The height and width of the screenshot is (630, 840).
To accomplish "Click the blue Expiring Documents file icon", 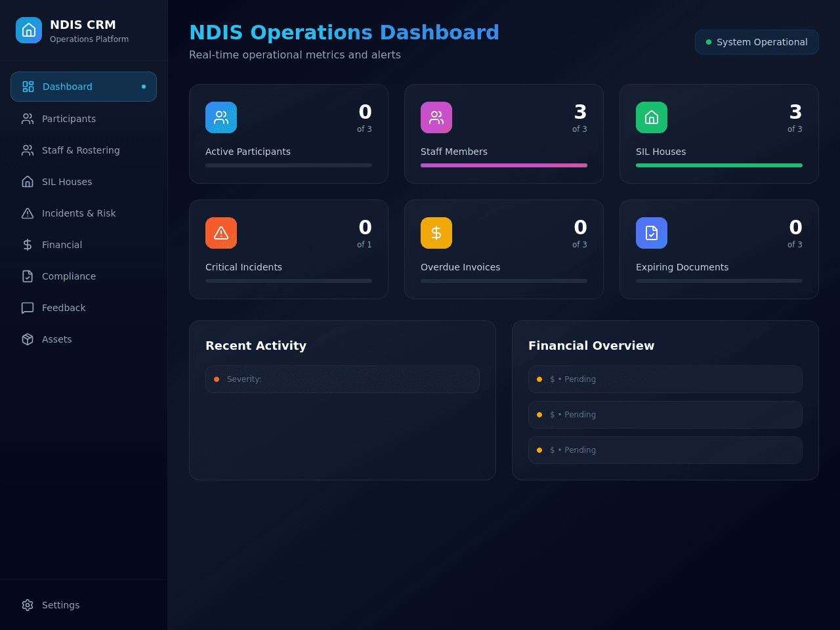I will (x=652, y=233).
